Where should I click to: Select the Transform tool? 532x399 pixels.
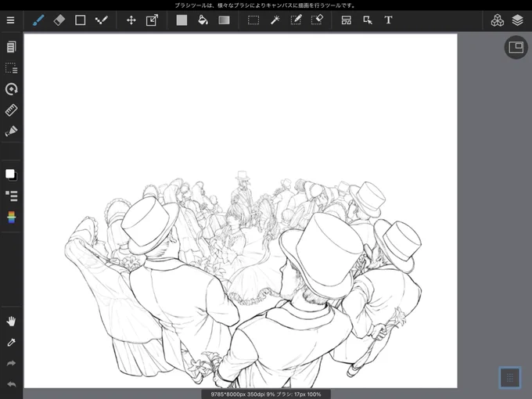(152, 20)
